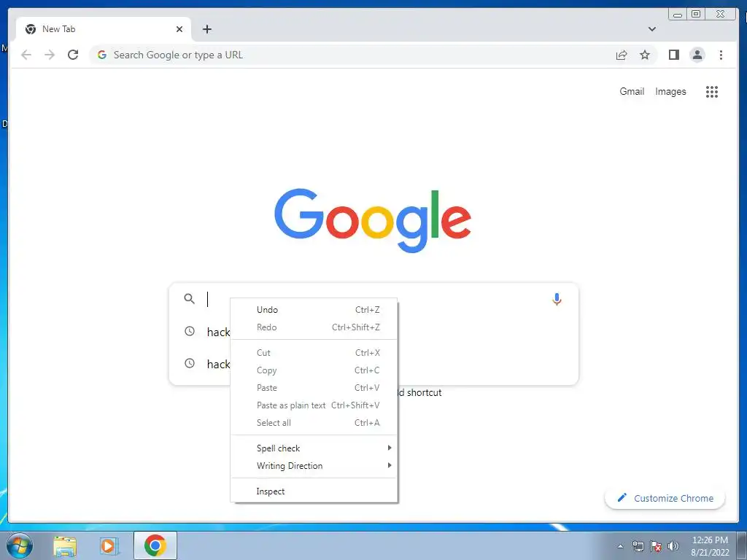Viewport: 747px width, 560px height.
Task: Click the first history clock icon
Action: [x=190, y=331]
